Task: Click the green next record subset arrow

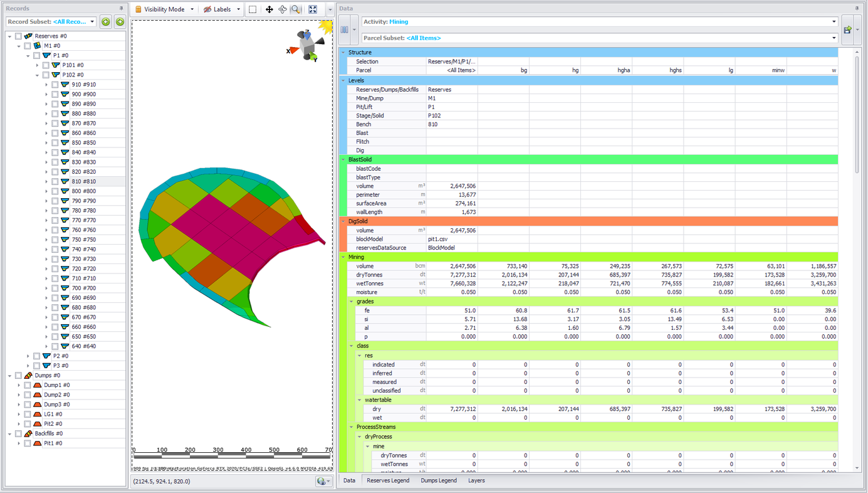Action: click(120, 22)
